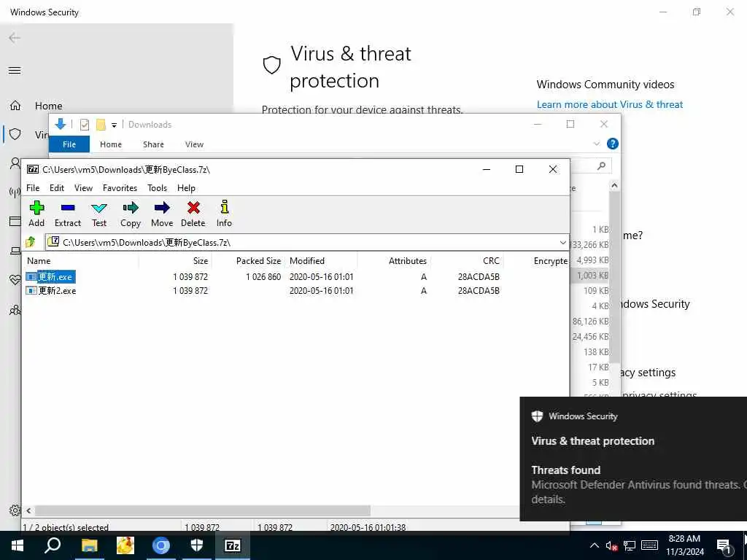The width and height of the screenshot is (747, 560).
Task: Click the Add button in 7-Zip toolbar
Action: tap(36, 214)
